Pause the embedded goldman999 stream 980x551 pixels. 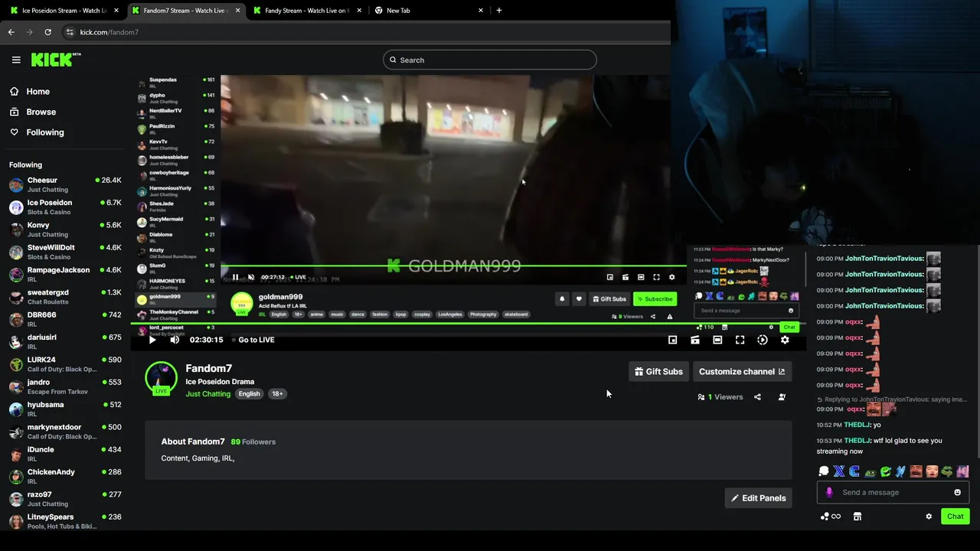click(236, 277)
